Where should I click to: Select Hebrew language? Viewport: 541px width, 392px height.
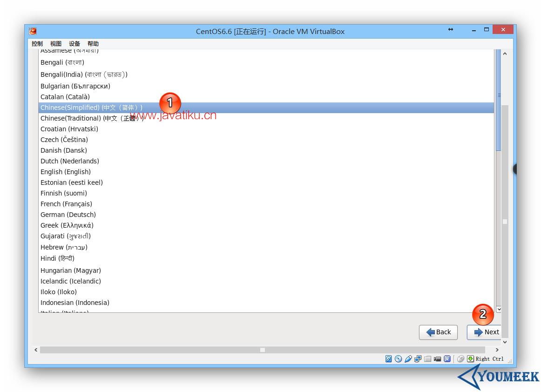pyautogui.click(x=266, y=247)
